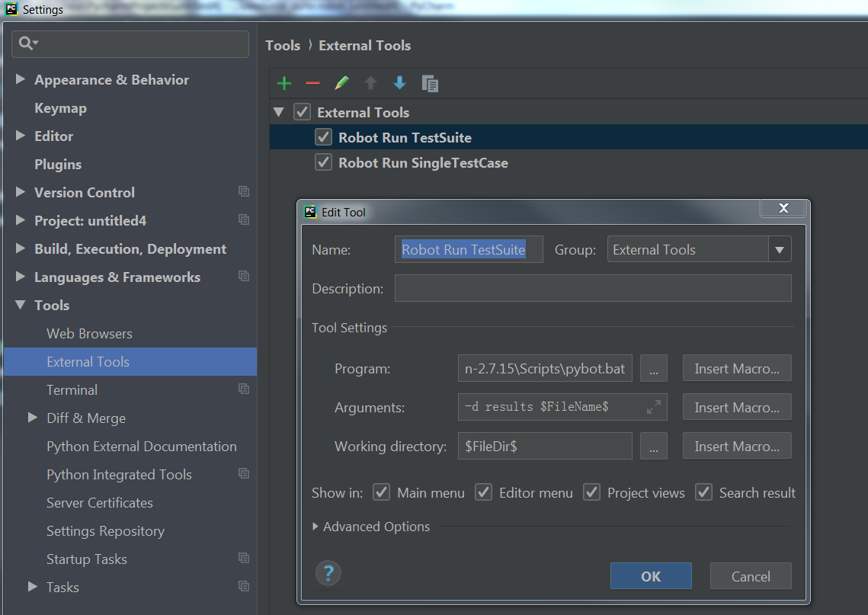The width and height of the screenshot is (868, 615).
Task: Uncheck the Editor menu checkbox
Action: click(x=484, y=492)
